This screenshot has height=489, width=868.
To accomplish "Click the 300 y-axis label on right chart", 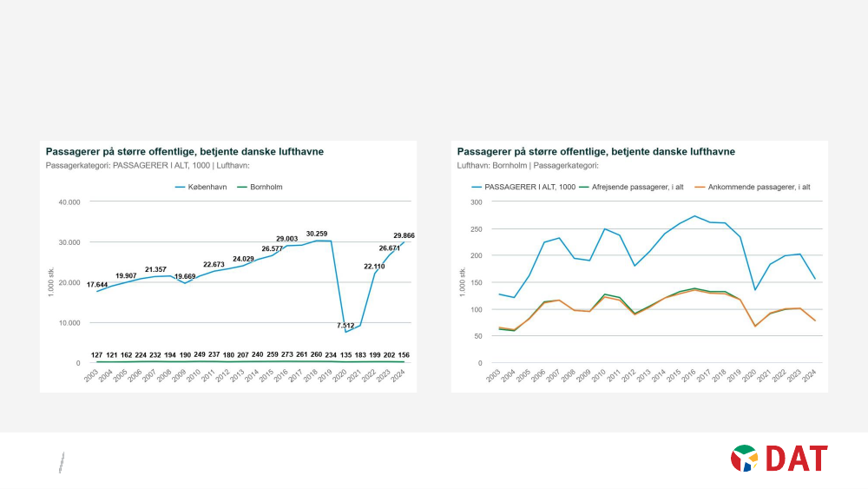I will [x=476, y=202].
